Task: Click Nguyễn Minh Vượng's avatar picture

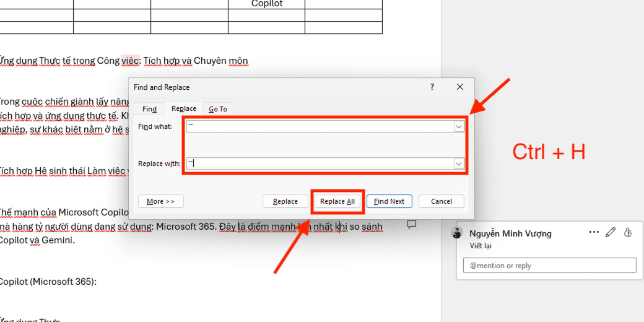Action: [457, 233]
